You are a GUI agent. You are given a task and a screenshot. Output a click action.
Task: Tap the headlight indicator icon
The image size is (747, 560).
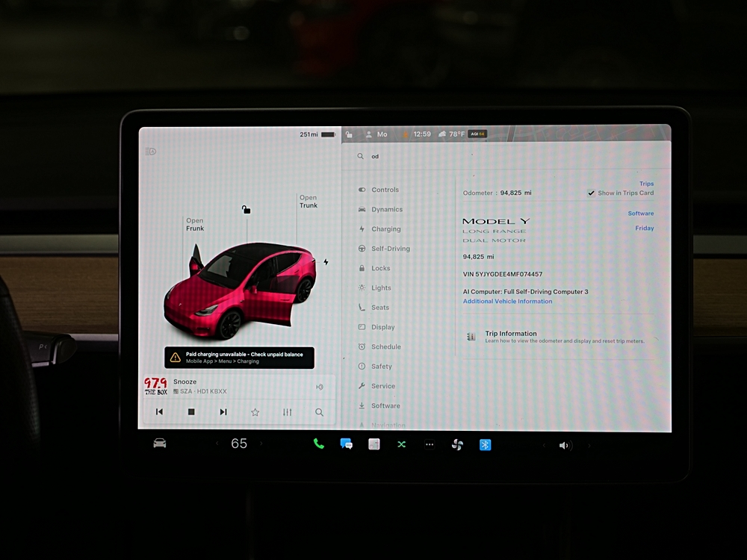point(151,152)
